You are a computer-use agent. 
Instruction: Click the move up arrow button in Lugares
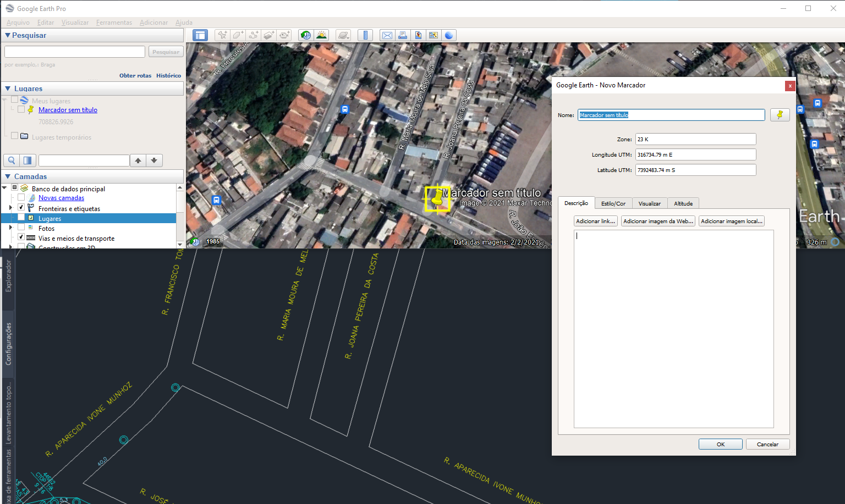[x=138, y=160]
